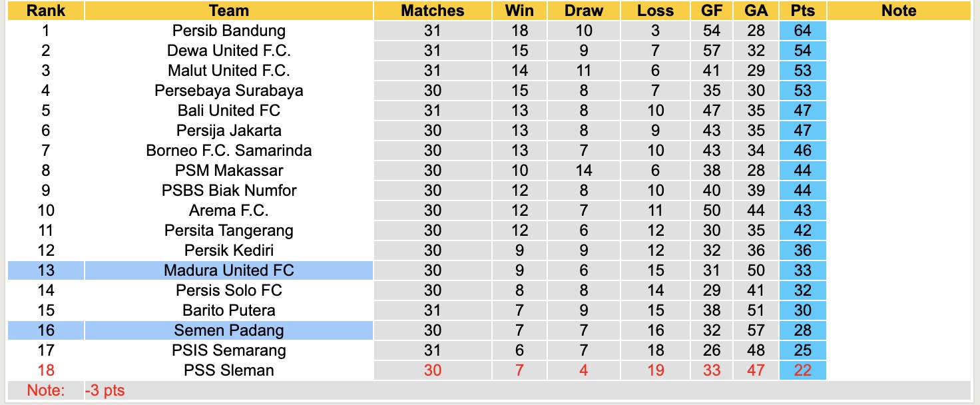This screenshot has width=980, height=405.
Task: Select the highlighted Semen Padang row
Action: click(x=228, y=330)
